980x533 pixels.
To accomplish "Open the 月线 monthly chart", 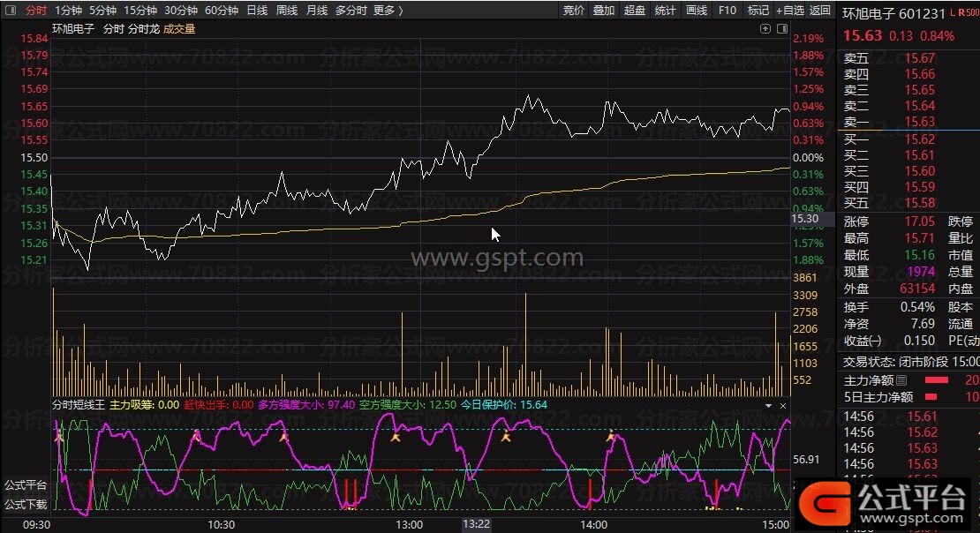I will coord(317,10).
